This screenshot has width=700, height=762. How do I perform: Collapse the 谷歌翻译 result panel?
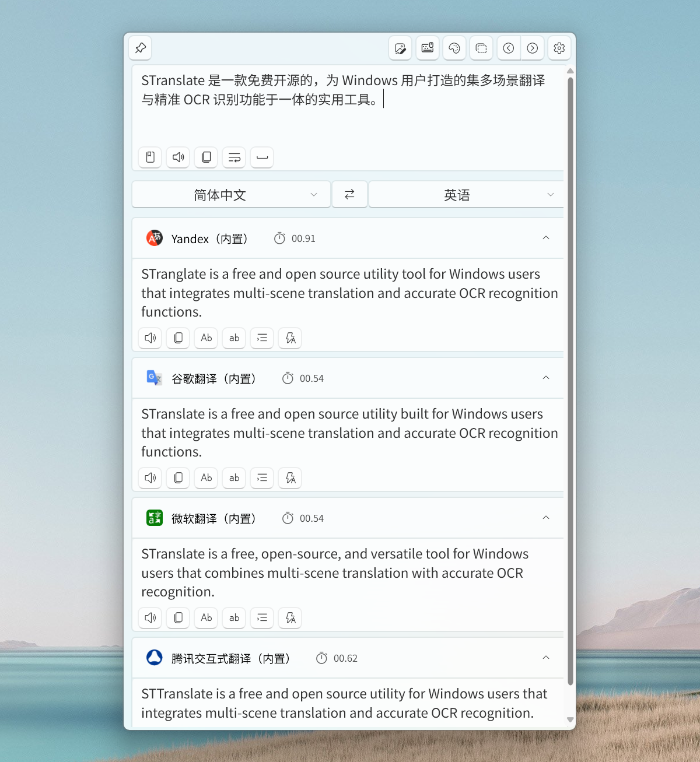(546, 378)
